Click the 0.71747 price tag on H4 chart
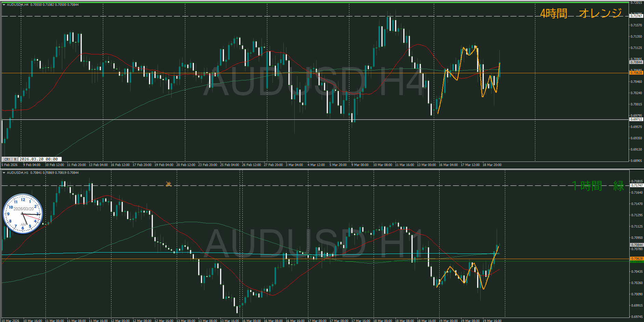 click(x=636, y=16)
